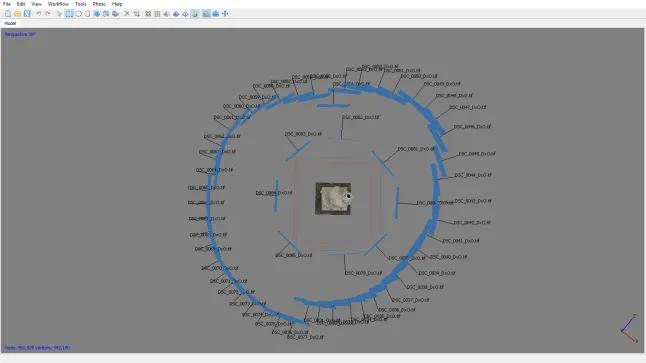This screenshot has width=646, height=363.
Task: Pick the Free-form selection tool
Action: (87, 14)
